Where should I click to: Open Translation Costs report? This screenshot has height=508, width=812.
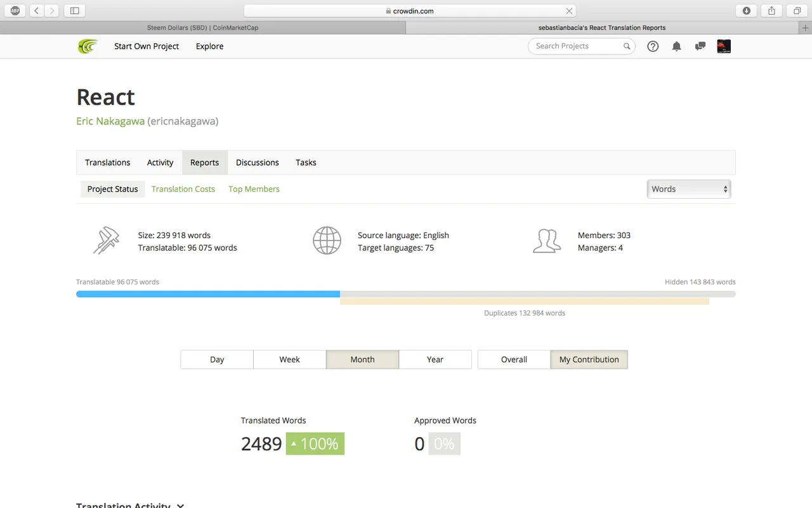[x=183, y=189]
